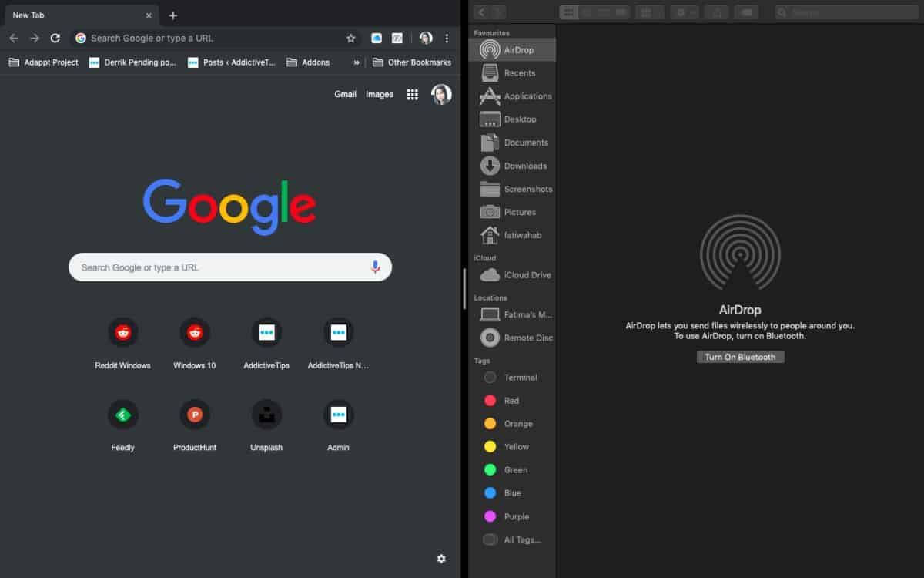Open the Gmail link

tap(345, 94)
